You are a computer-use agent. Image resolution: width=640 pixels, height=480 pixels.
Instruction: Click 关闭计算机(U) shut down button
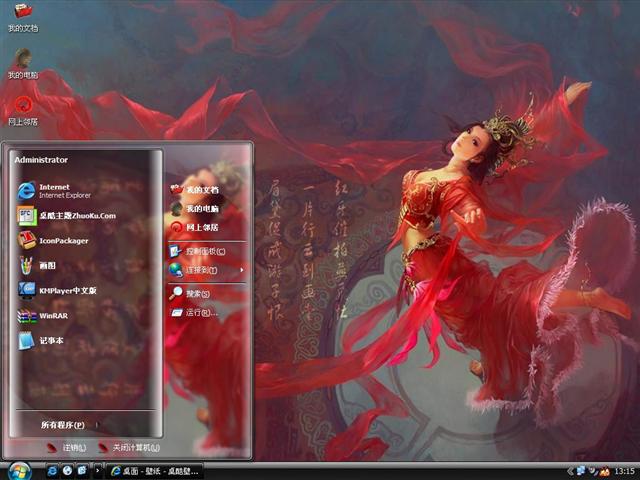coord(129,448)
